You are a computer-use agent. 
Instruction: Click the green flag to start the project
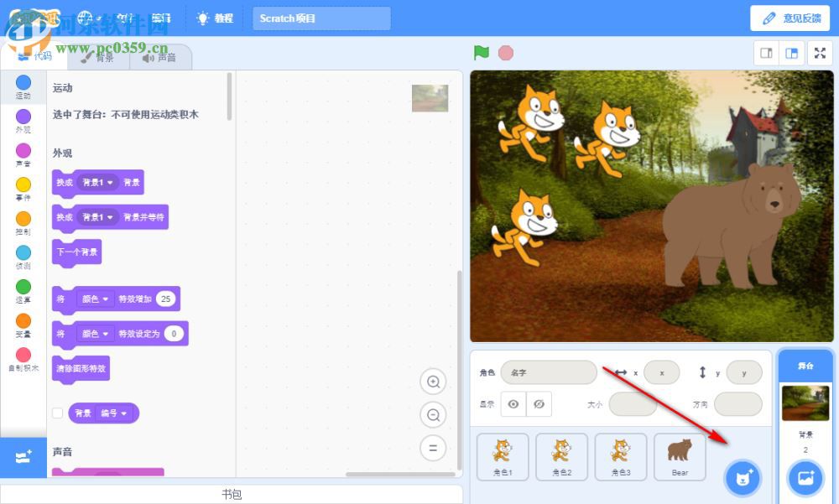[x=481, y=52]
